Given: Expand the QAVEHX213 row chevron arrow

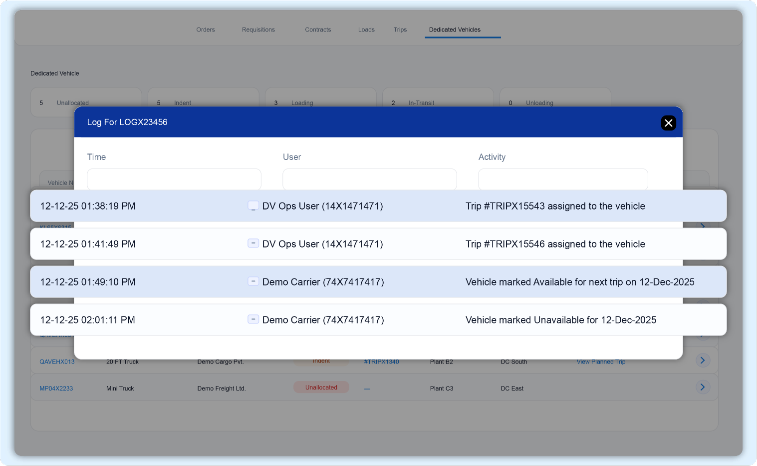Looking at the screenshot, I should 702,360.
